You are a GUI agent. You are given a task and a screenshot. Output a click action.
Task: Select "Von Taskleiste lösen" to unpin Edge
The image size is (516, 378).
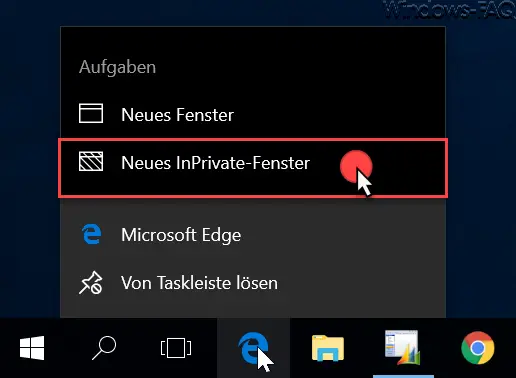pos(253,283)
